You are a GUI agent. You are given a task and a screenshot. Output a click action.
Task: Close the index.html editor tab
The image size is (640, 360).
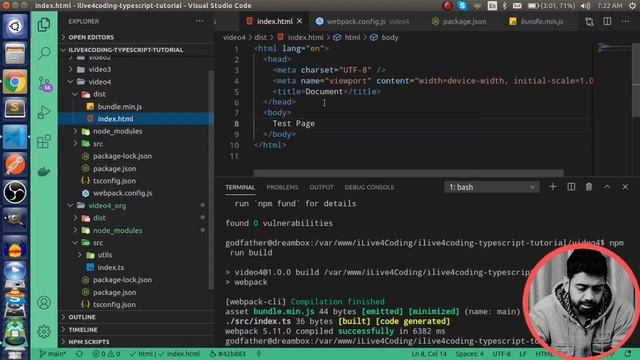[x=300, y=21]
